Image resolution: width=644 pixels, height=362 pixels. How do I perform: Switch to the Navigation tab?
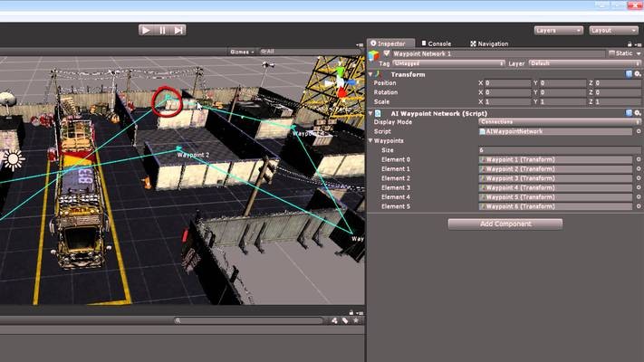coord(489,43)
